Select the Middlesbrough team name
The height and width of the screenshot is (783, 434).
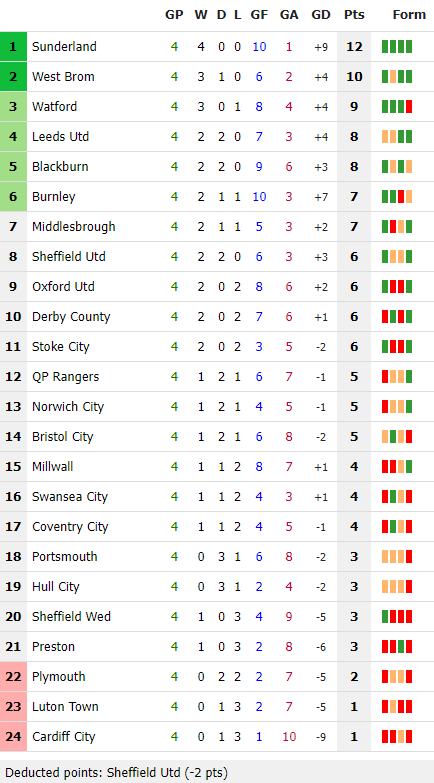point(74,227)
